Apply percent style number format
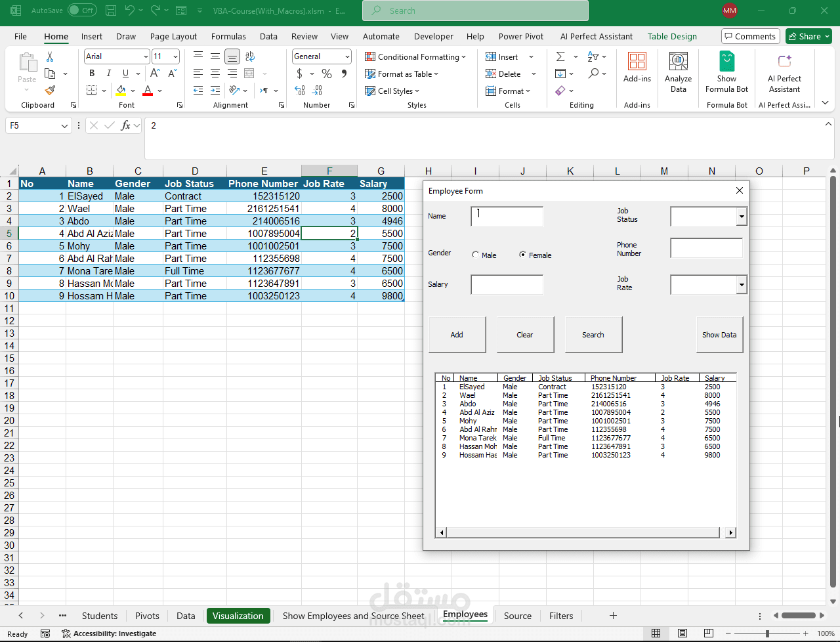The width and height of the screenshot is (840, 642). pos(326,74)
